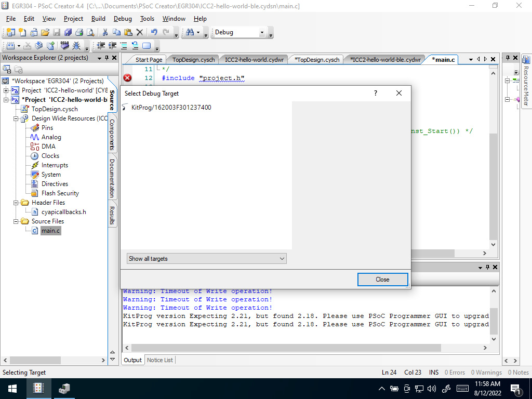Select Flash Security tree item
The image size is (532, 399).
click(60, 193)
